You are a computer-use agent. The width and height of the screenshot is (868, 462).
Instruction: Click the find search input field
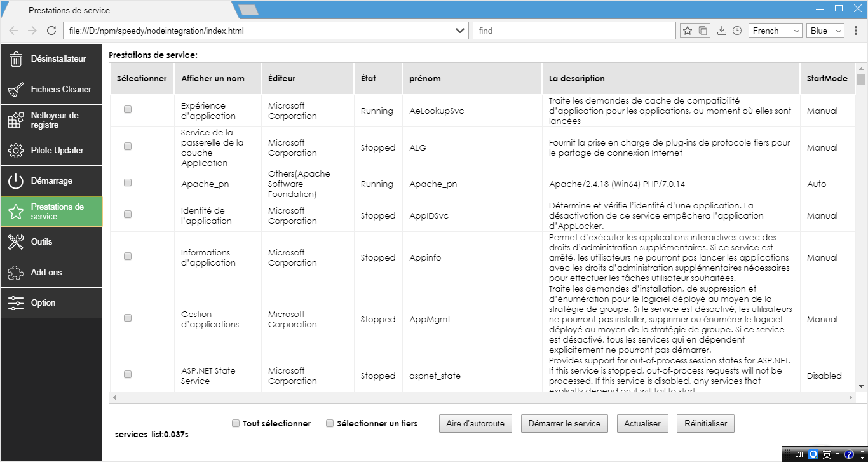coord(574,31)
